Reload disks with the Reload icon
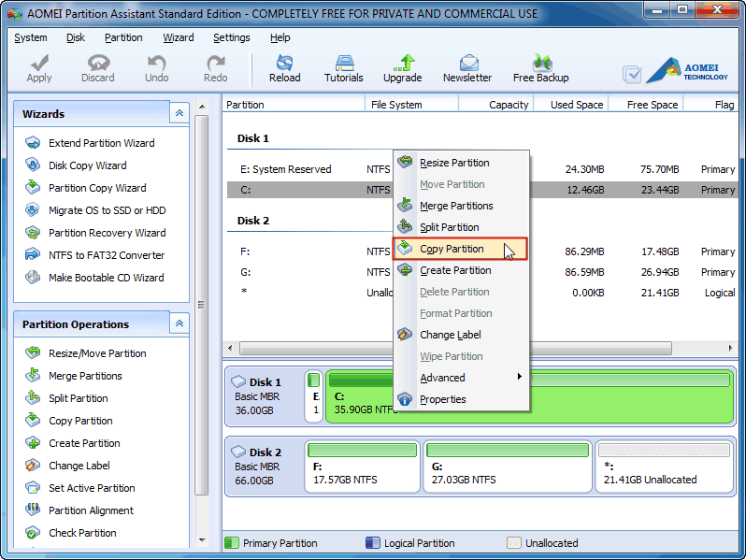 tap(284, 63)
